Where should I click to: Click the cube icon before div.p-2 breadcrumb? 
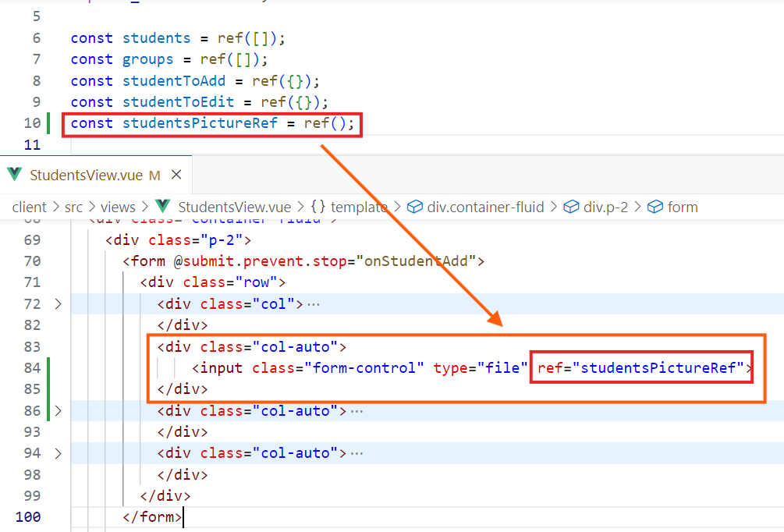572,207
